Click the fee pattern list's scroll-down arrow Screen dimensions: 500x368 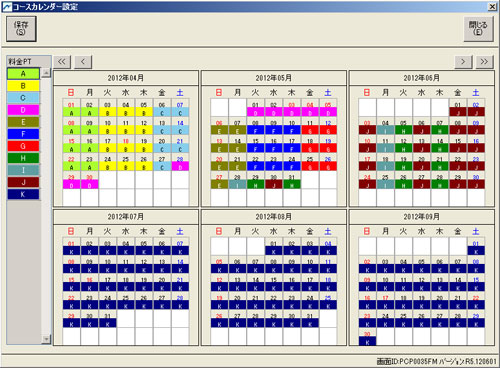click(46, 339)
